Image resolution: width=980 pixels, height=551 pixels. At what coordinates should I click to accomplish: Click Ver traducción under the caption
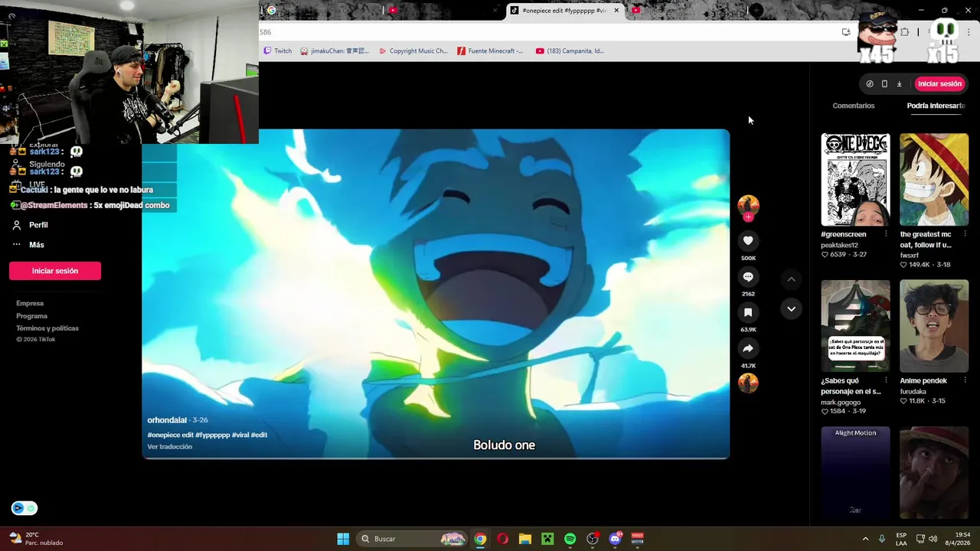pyautogui.click(x=170, y=447)
